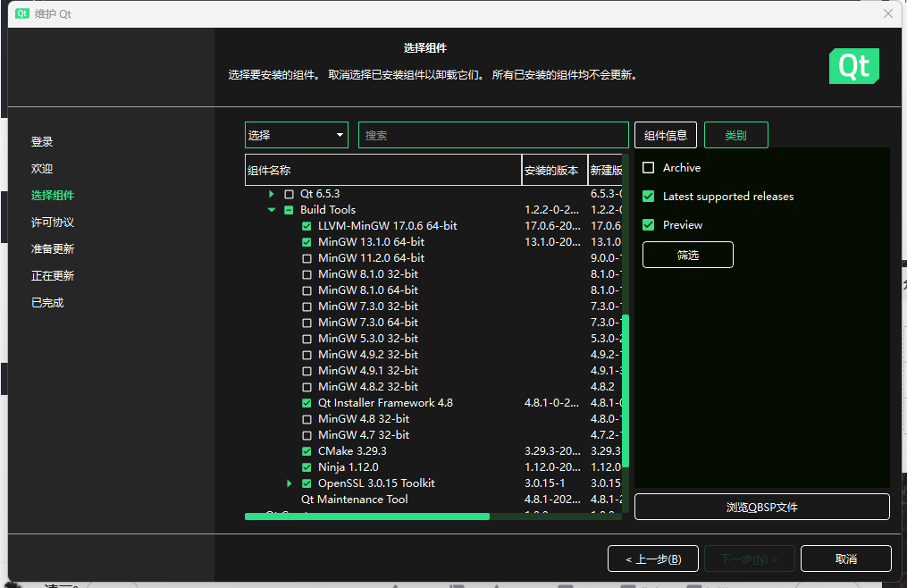Check the MinGW 4.9.2 32-bit box
The height and width of the screenshot is (588, 907).
307,355
